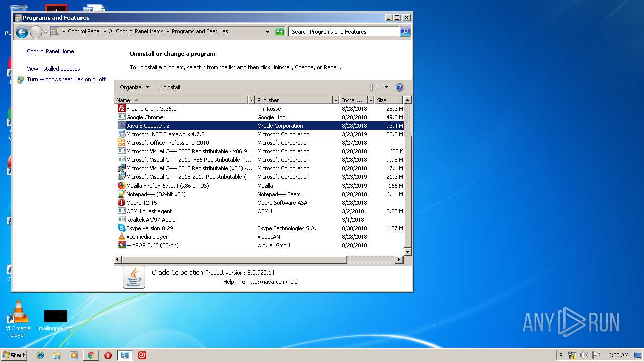Viewport: 644px width, 362px height.
Task: Click the Opera 12.15 program icon
Action: [121, 202]
